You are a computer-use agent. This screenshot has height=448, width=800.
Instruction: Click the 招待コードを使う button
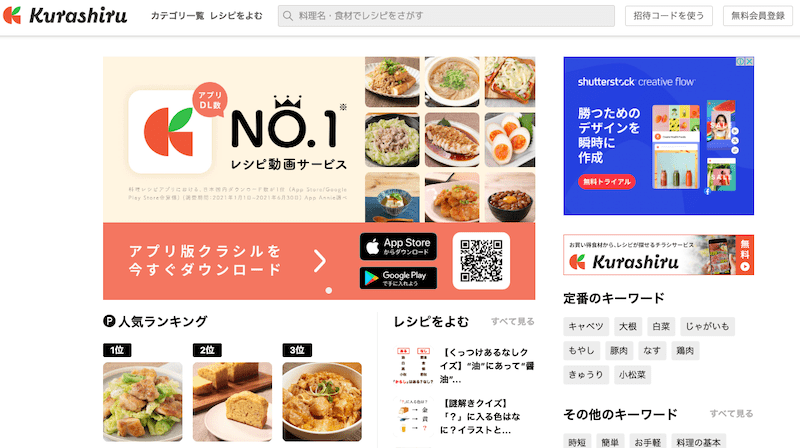click(669, 16)
